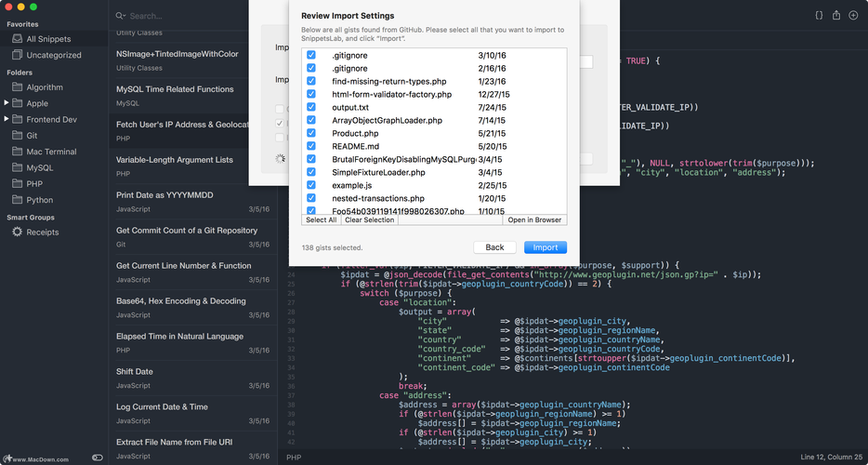The height and width of the screenshot is (465, 868).
Task: Uncheck html-form-validator-factory.php checkbox
Action: pyautogui.click(x=311, y=94)
